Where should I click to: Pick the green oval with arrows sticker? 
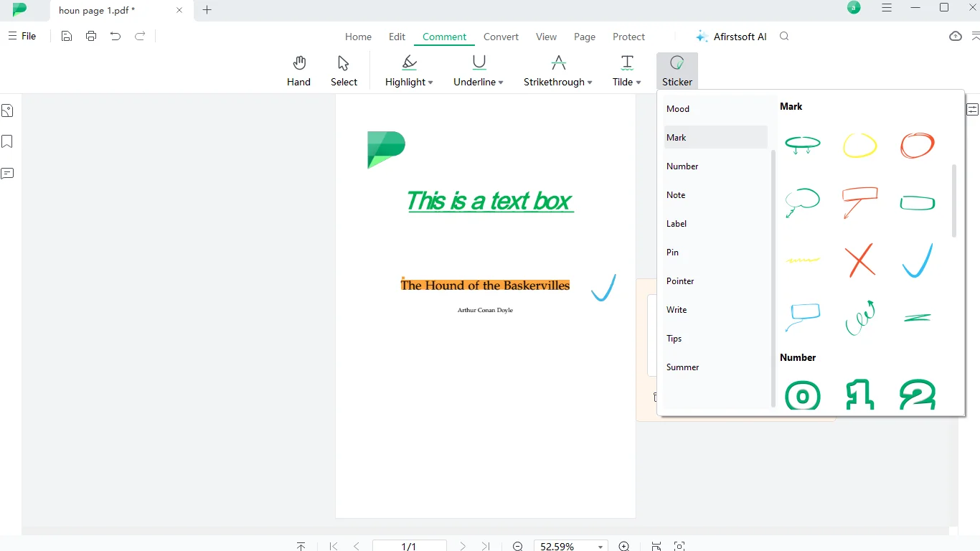tap(803, 145)
